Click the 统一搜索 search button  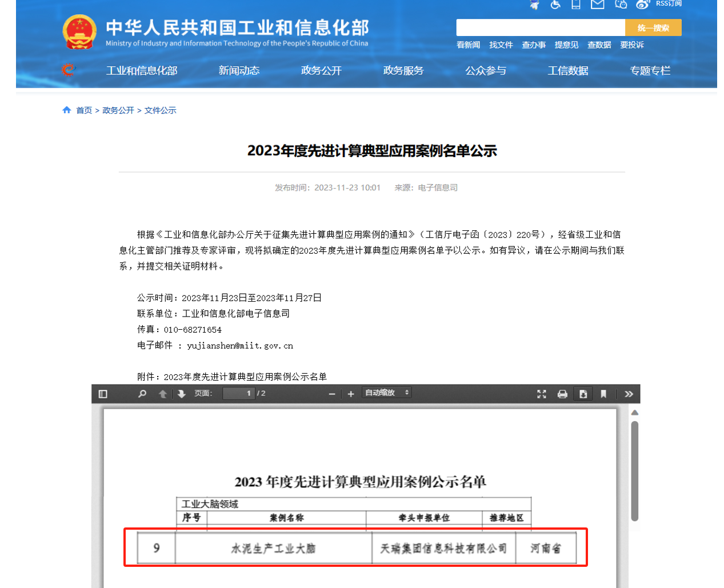(653, 28)
